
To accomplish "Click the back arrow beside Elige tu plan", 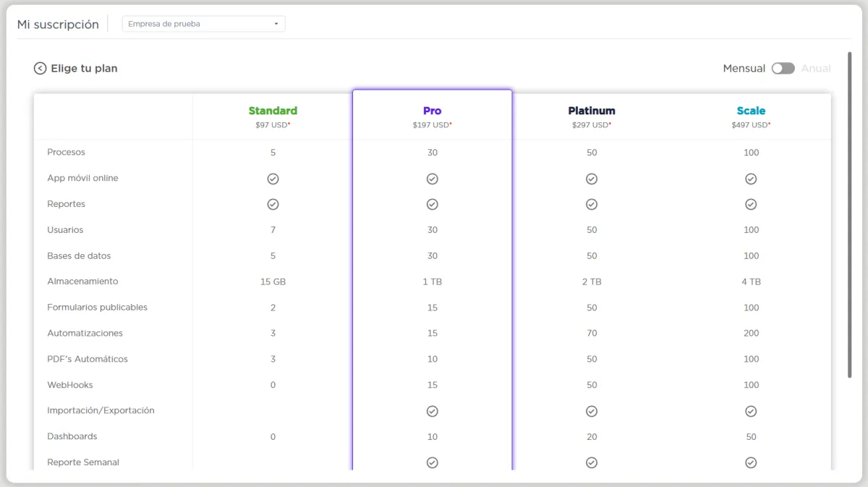I will pyautogui.click(x=41, y=69).
